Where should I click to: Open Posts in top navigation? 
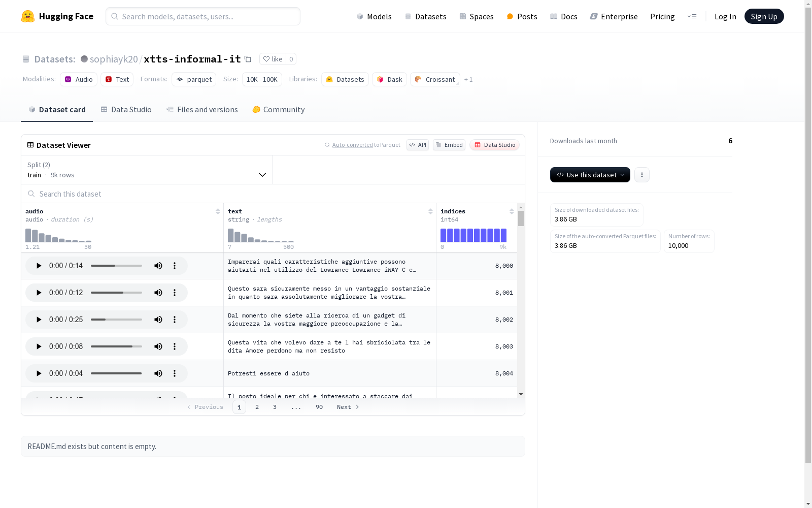(522, 16)
